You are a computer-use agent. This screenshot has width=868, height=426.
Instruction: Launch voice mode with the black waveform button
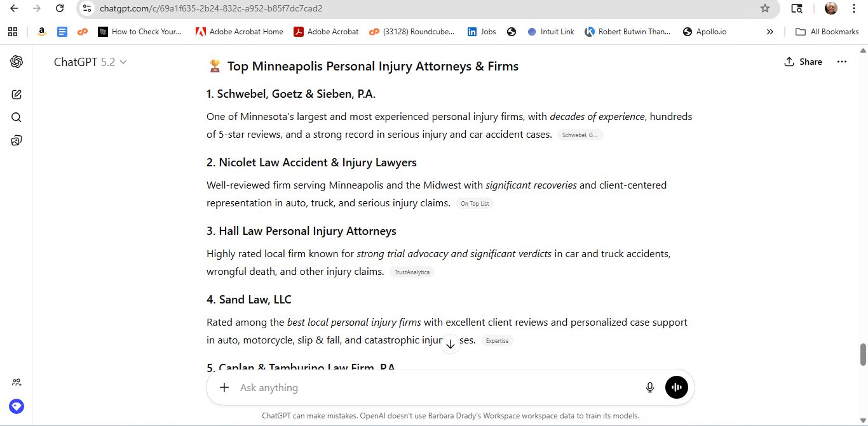pos(677,387)
